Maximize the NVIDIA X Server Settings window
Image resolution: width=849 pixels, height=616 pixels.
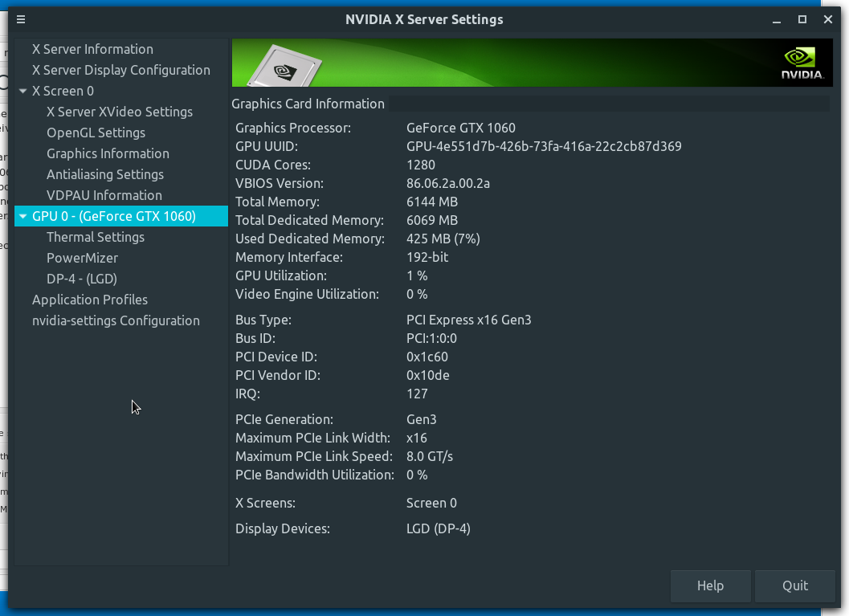802,19
